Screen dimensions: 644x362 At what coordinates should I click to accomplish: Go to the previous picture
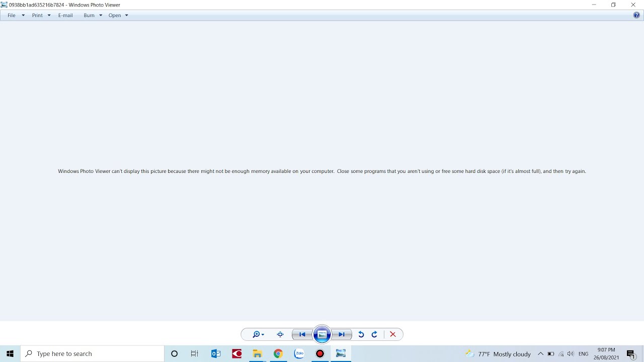302,334
